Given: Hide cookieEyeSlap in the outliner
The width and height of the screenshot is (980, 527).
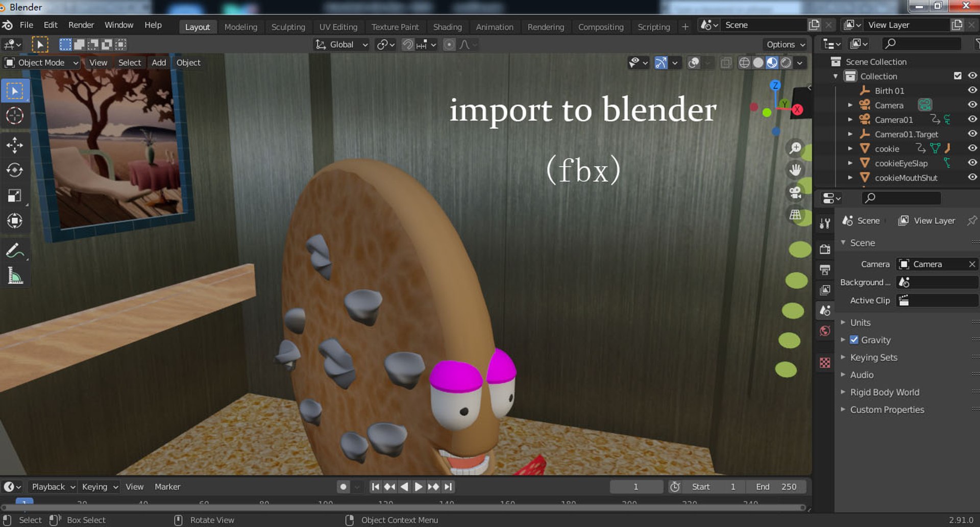Looking at the screenshot, I should [972, 163].
